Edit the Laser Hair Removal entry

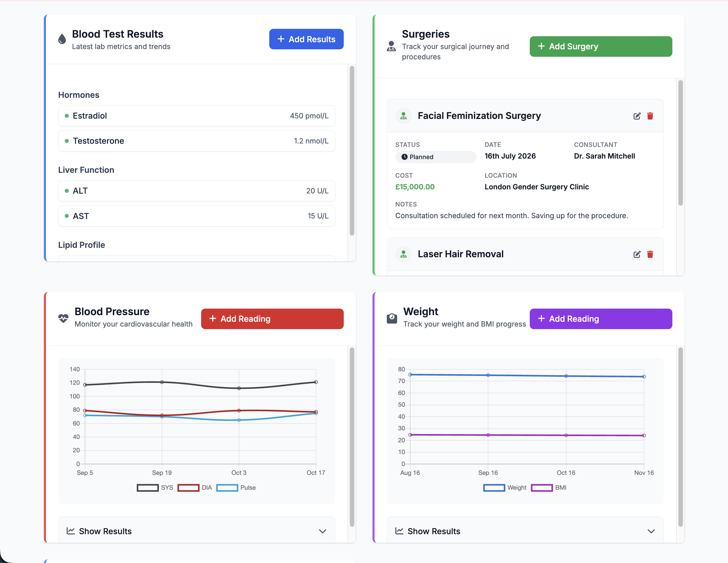637,254
